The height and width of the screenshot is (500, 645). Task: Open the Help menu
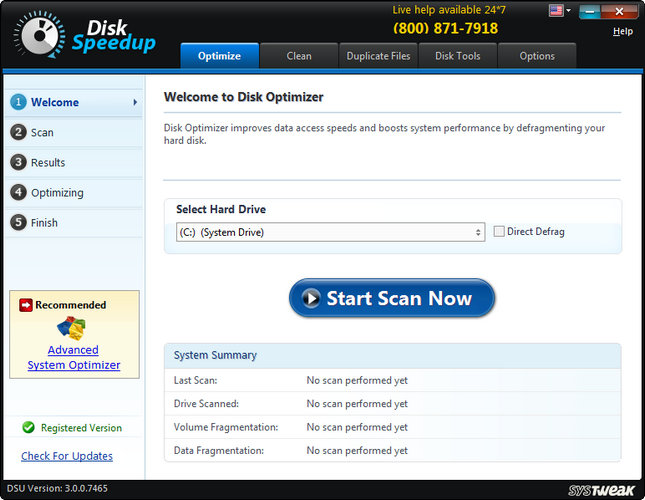tap(622, 31)
